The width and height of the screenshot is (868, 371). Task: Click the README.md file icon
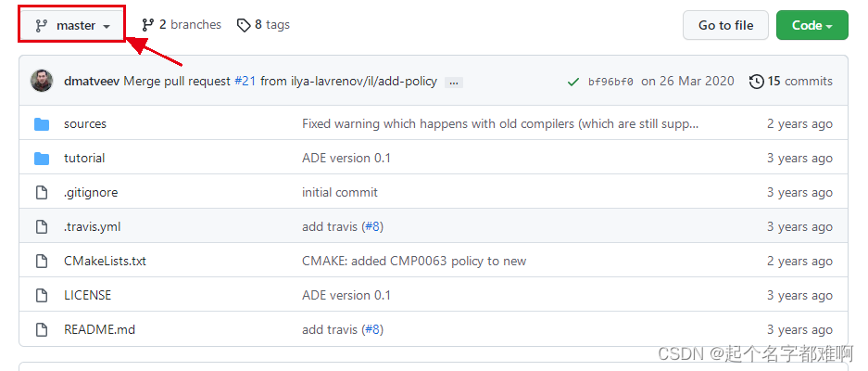click(42, 330)
